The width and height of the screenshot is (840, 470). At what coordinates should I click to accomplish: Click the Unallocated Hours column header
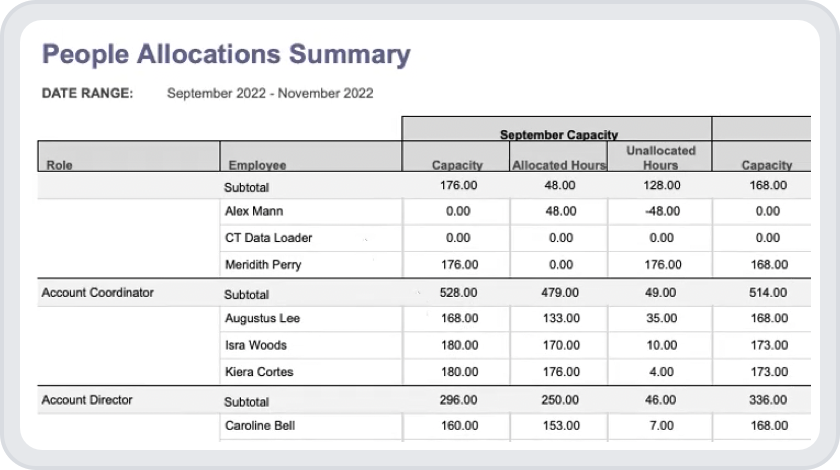(661, 158)
